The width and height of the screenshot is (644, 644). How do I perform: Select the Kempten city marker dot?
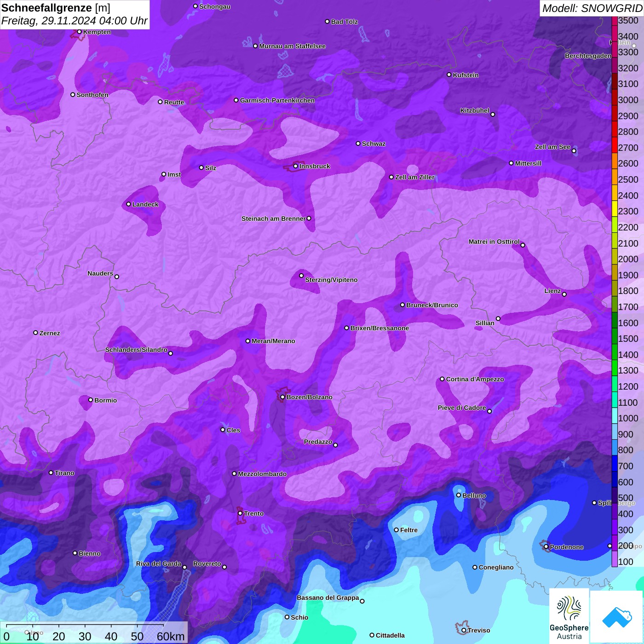tap(79, 32)
